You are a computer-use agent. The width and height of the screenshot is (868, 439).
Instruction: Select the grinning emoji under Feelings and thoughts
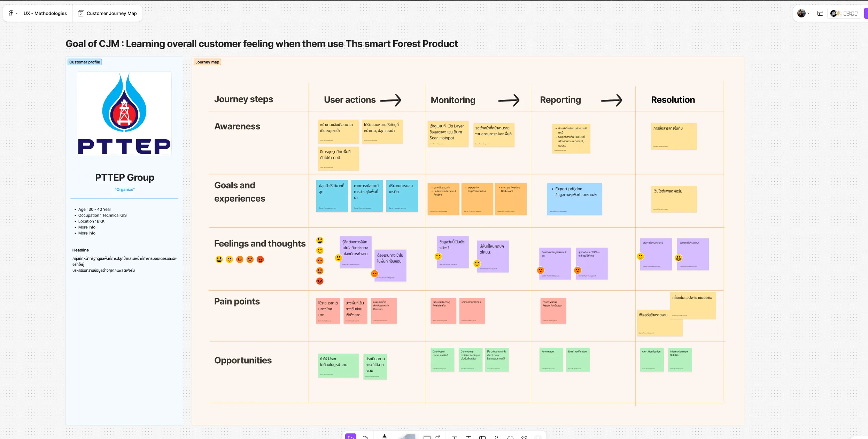point(219,259)
